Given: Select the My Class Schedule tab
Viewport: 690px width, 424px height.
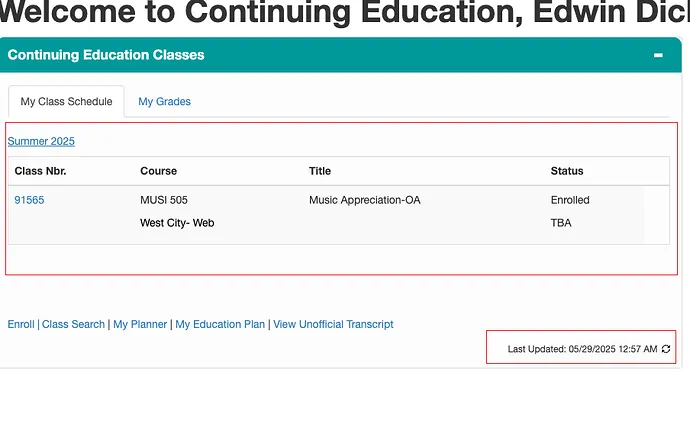Looking at the screenshot, I should click(66, 102).
